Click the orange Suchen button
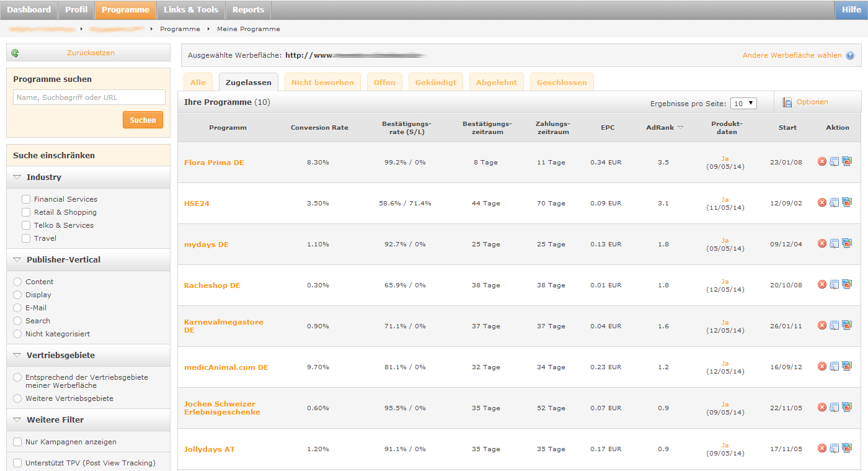Screen dimensions: 868x471 click(143, 120)
